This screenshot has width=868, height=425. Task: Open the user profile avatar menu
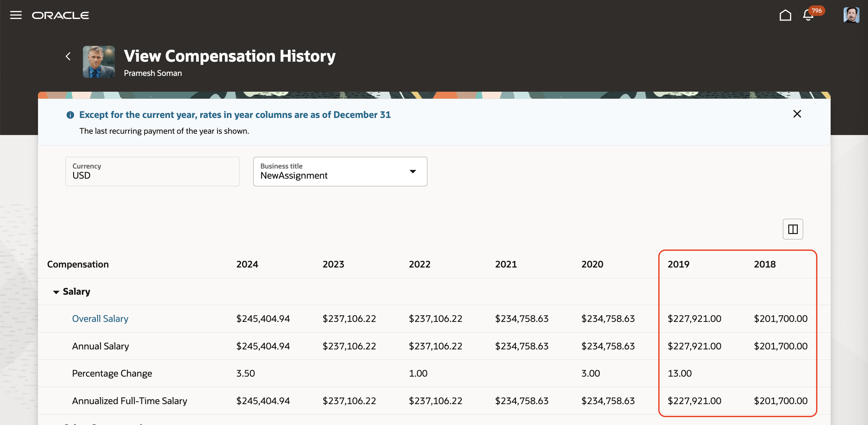(851, 15)
